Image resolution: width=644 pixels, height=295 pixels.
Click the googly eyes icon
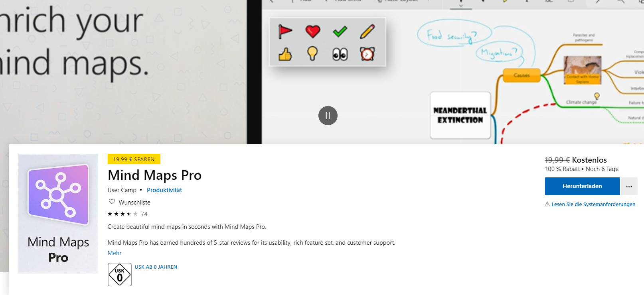click(x=340, y=54)
